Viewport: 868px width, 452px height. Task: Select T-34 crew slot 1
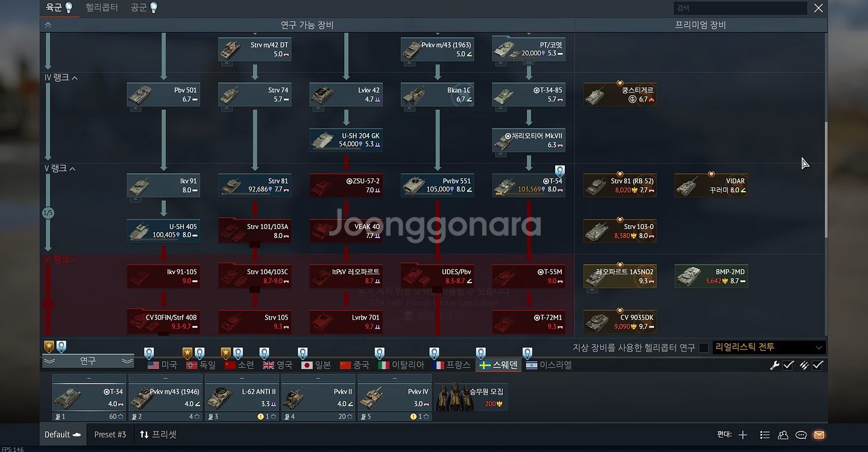coord(89,398)
